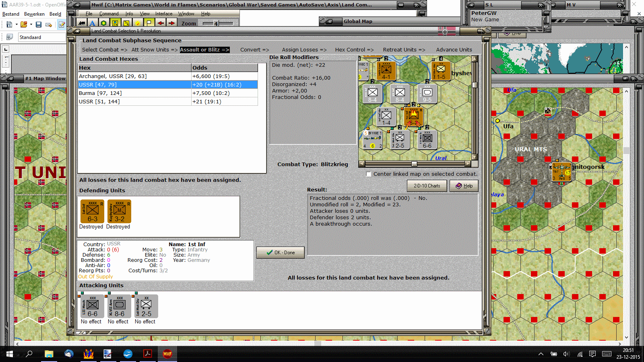The image size is (644, 362).
Task: Click the green hexagon toolbar icon
Action: 104,23
